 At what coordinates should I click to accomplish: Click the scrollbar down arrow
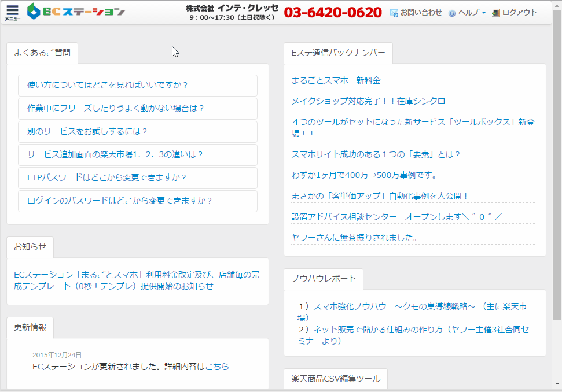[x=557, y=384]
